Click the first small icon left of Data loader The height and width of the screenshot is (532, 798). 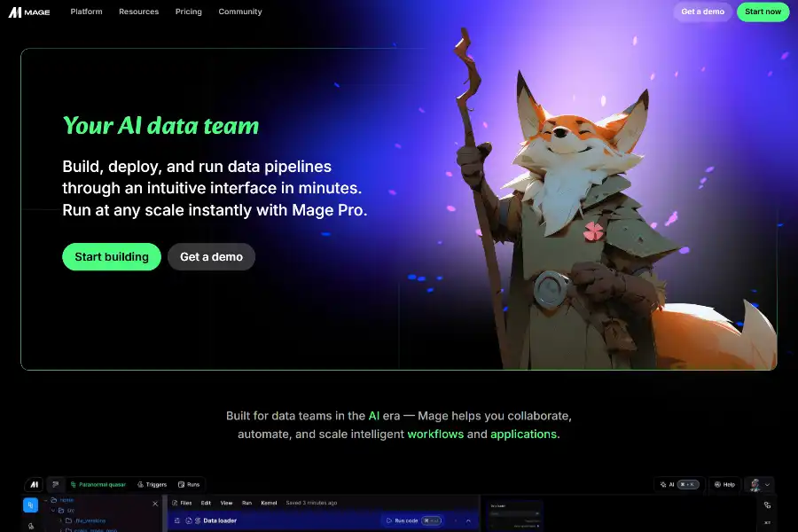click(177, 520)
